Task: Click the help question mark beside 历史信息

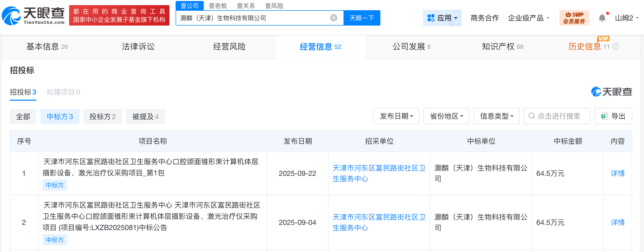Action: [x=616, y=47]
